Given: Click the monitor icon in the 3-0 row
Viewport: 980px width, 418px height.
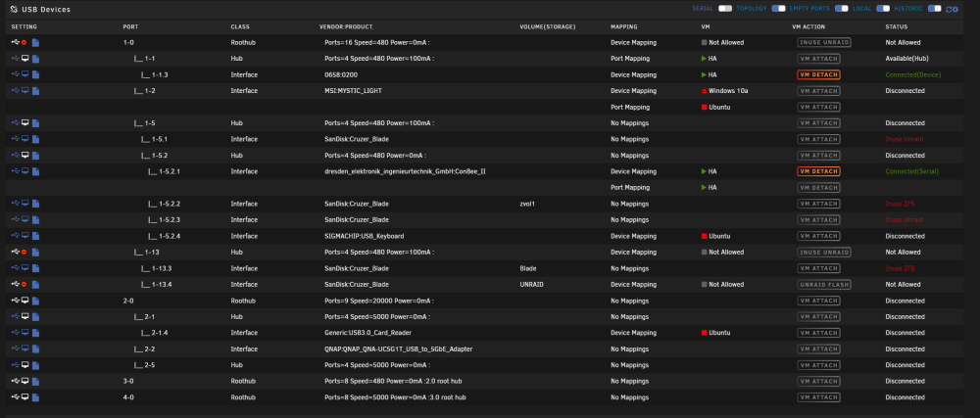Looking at the screenshot, I should 25,381.
